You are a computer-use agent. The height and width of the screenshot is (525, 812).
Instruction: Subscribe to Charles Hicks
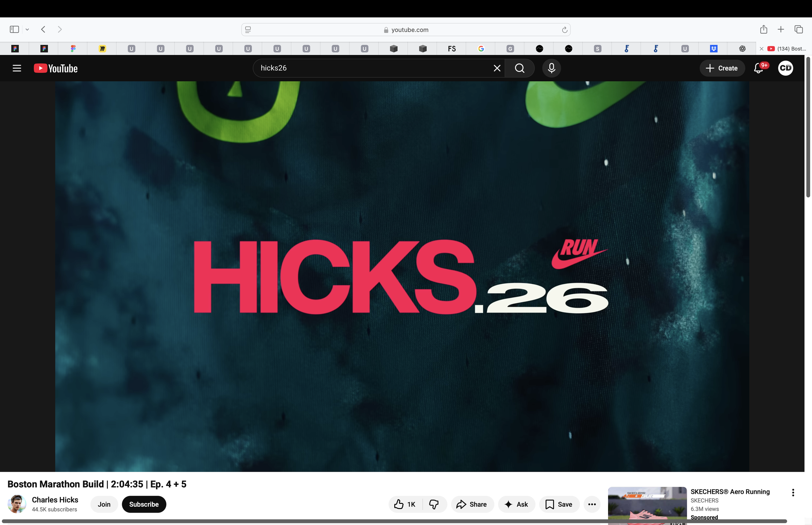coord(144,504)
